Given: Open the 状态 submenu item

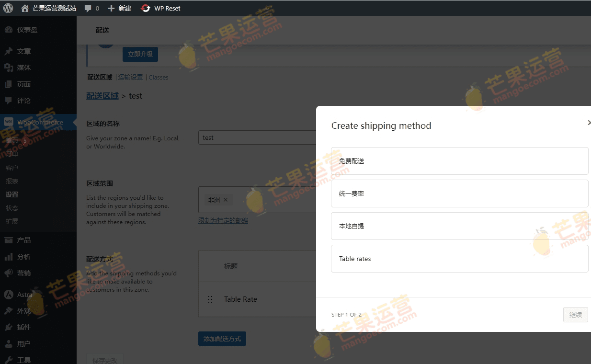Looking at the screenshot, I should 12,208.
